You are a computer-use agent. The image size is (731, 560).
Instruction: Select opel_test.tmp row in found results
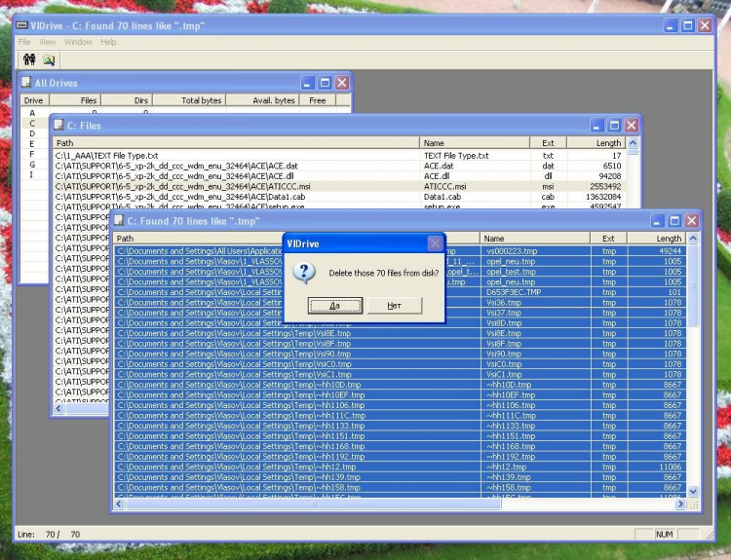tap(400, 272)
